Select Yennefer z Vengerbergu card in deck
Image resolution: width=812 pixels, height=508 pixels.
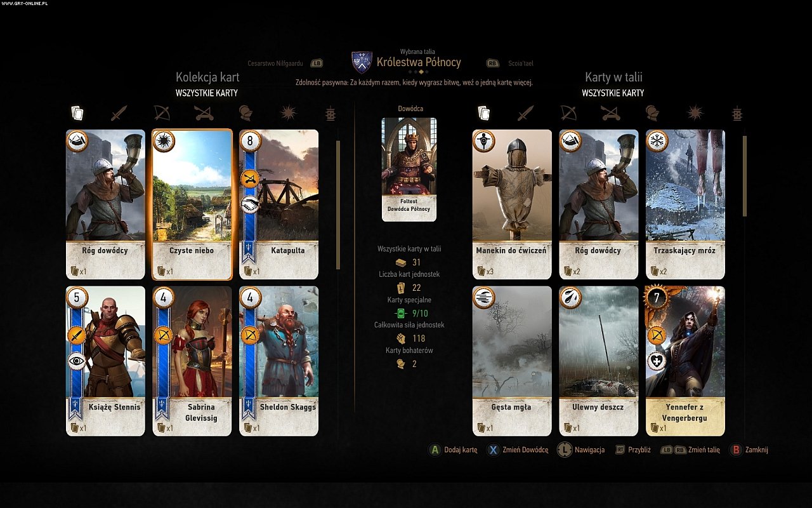pos(685,361)
